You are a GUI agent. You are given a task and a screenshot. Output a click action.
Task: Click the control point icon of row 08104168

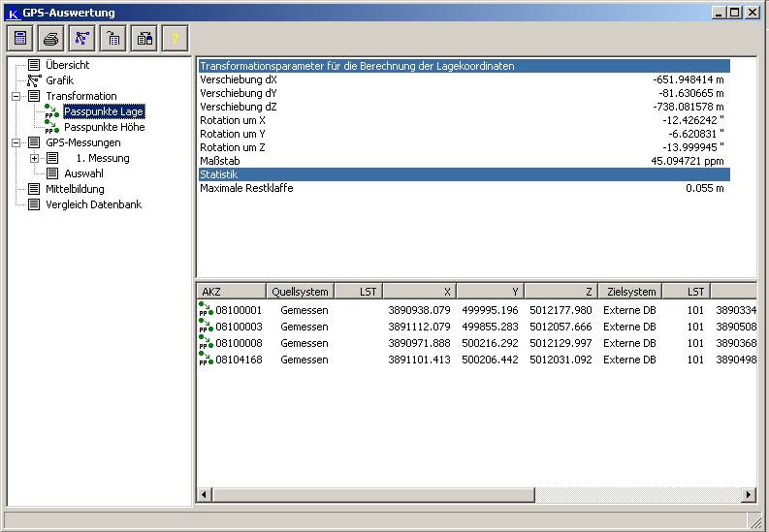pyautogui.click(x=205, y=360)
